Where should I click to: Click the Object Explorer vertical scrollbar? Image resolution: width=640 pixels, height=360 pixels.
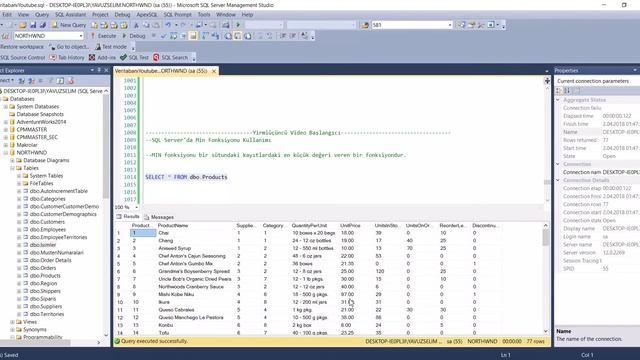[106, 212]
